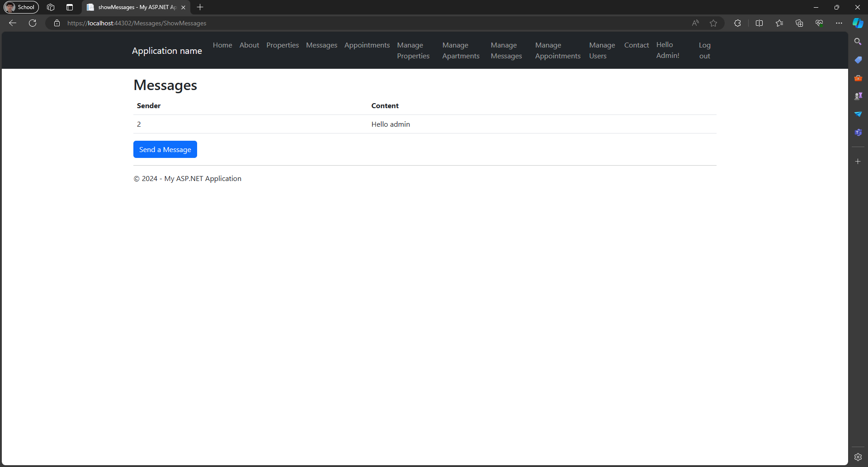Open the Tab actions menu icon
The image size is (868, 467).
[x=70, y=7]
